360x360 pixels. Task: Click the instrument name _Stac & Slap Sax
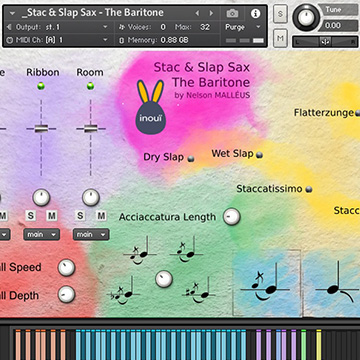[92, 13]
